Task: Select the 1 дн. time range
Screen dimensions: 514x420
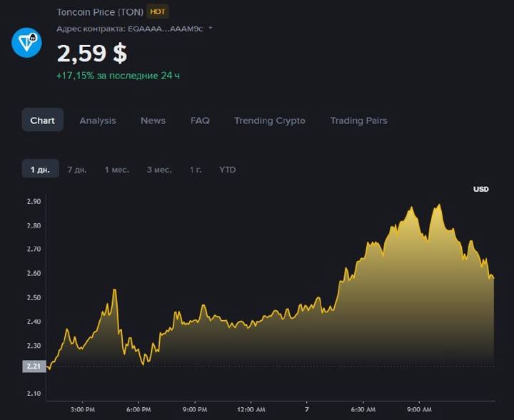Action: 40,169
